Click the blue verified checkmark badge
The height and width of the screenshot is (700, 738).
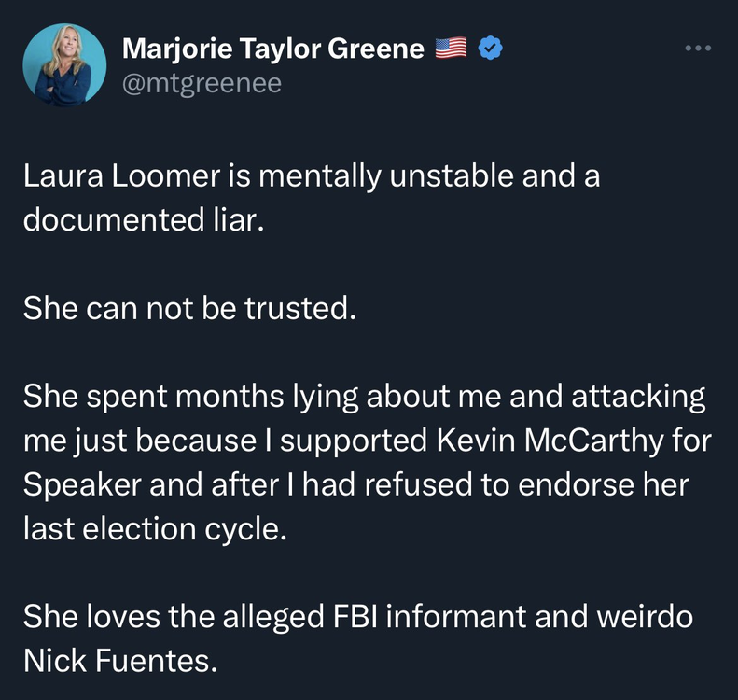[491, 48]
